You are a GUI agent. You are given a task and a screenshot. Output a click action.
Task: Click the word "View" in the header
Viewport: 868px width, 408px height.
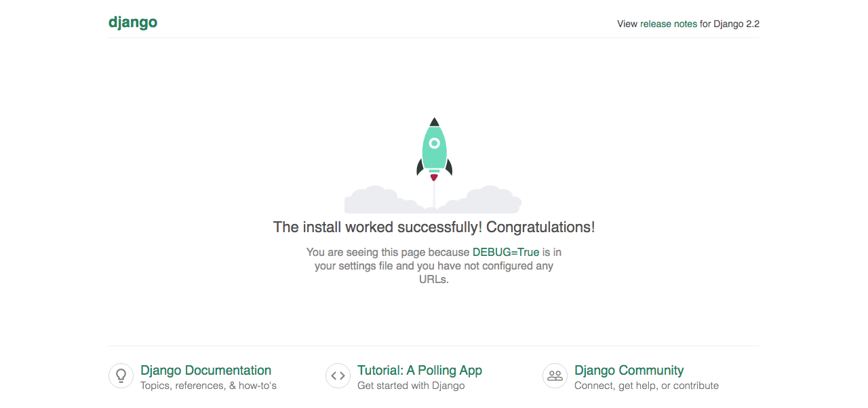click(x=627, y=24)
